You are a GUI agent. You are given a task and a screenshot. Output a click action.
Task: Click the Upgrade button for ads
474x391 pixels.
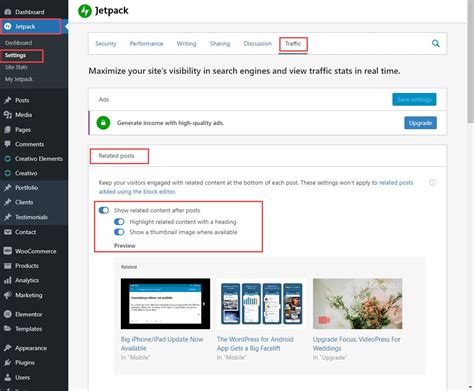(420, 123)
